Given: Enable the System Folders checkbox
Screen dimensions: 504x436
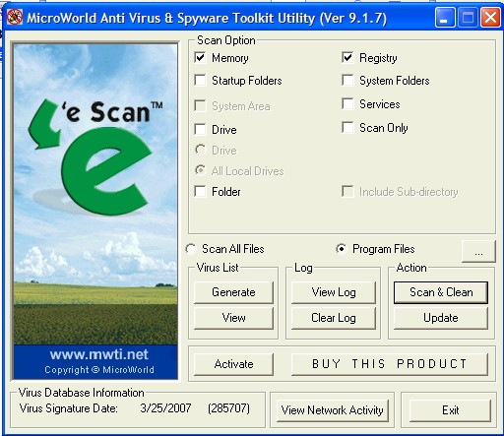Looking at the screenshot, I should pos(347,80).
